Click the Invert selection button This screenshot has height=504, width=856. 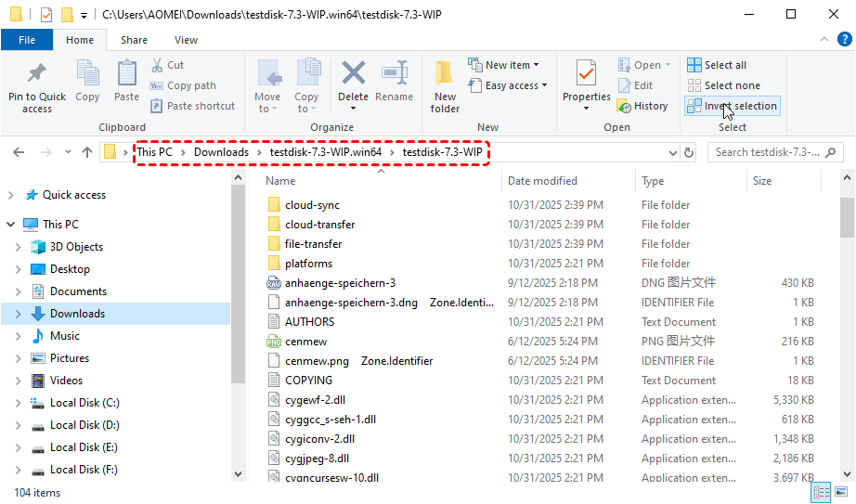pyautogui.click(x=732, y=106)
